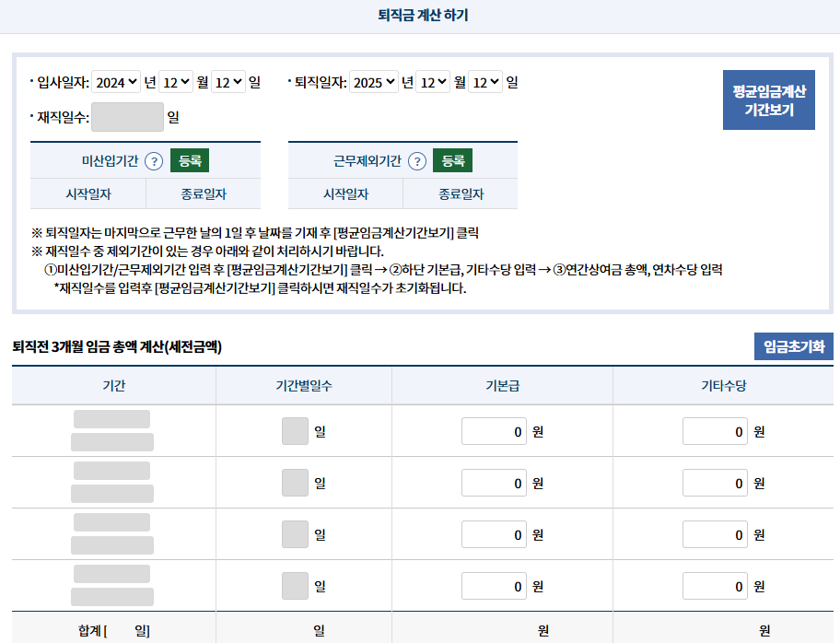Click second row 기본급 input field

(494, 483)
